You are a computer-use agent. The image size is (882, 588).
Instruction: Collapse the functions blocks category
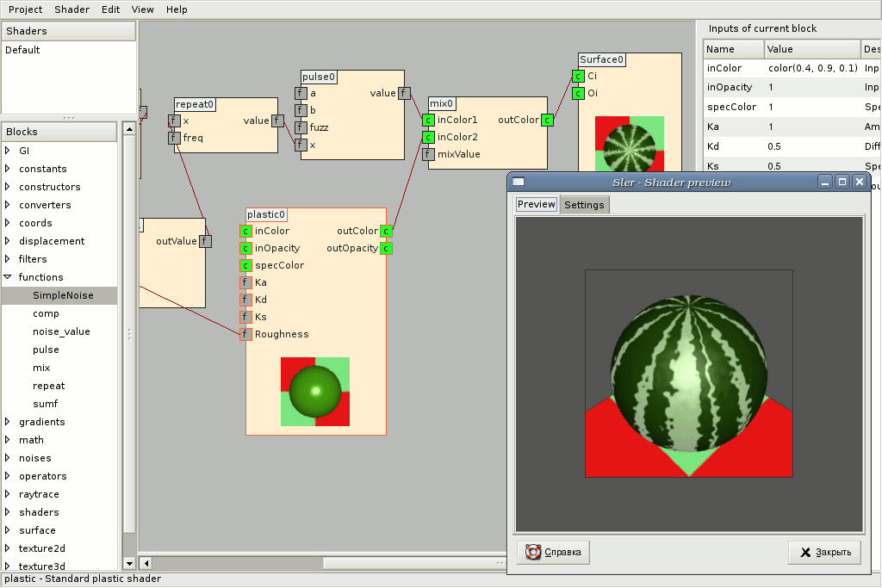pyautogui.click(x=8, y=277)
